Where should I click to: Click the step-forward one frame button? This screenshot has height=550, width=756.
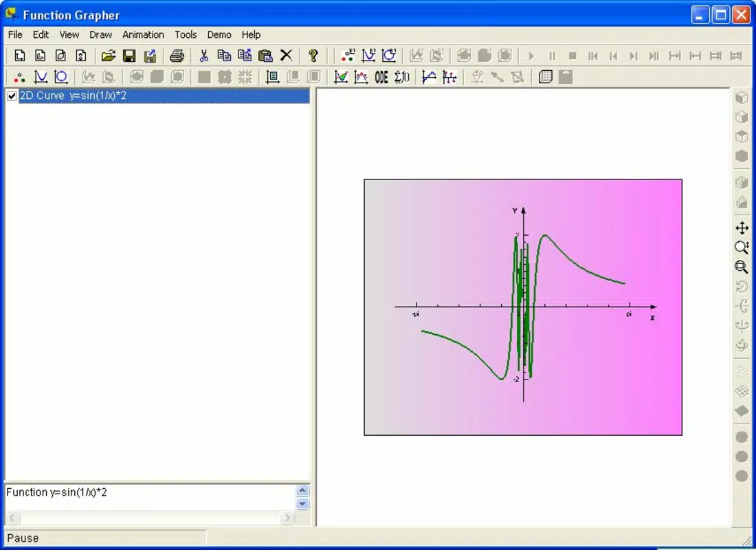634,56
